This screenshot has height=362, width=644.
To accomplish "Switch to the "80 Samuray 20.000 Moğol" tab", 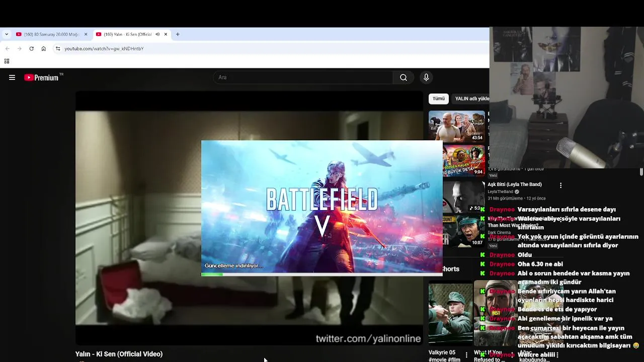I will tap(52, 34).
